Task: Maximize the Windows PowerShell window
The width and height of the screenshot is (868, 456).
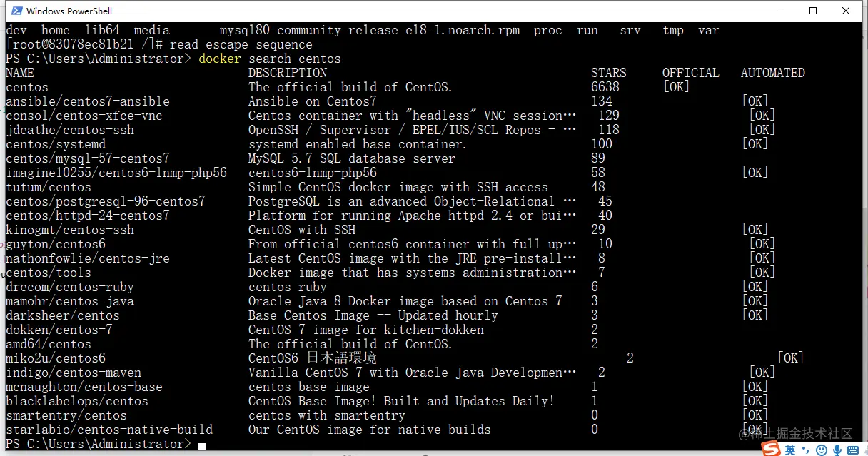Action: (813, 11)
